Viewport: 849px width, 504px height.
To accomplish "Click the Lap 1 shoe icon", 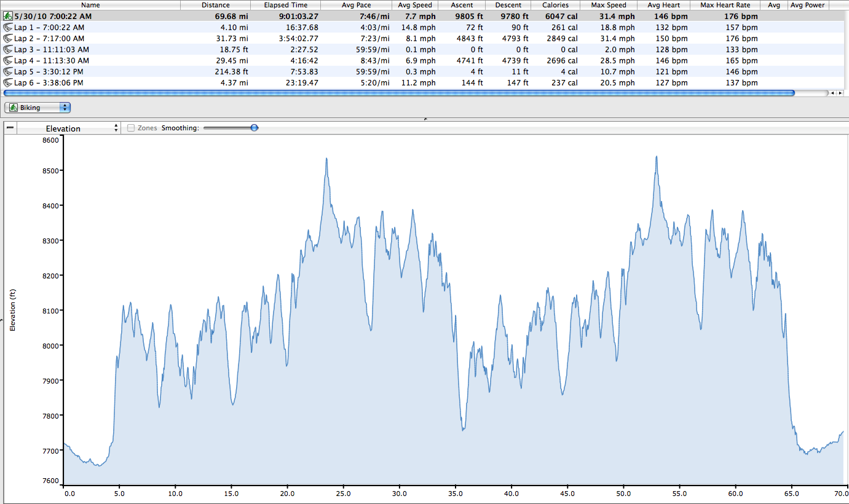I will pyautogui.click(x=8, y=28).
